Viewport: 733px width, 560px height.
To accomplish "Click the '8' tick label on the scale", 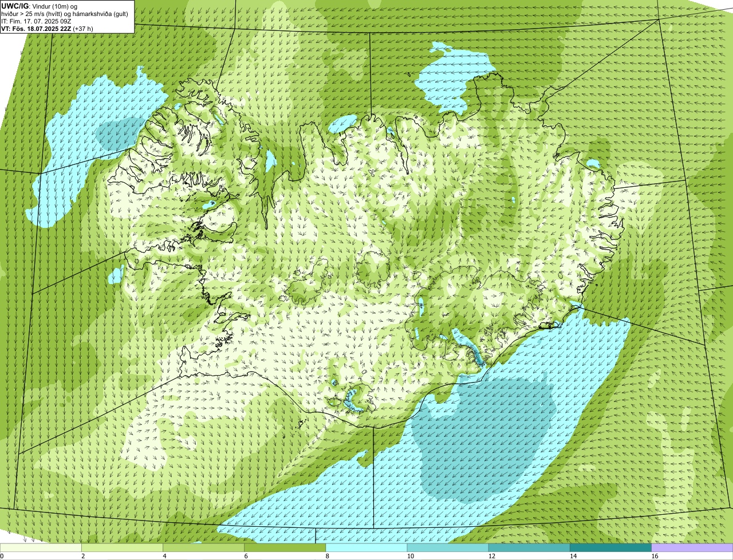I will 328,556.
